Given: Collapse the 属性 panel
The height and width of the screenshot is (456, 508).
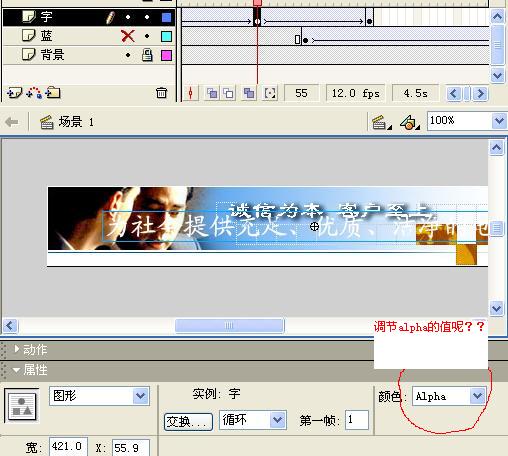Looking at the screenshot, I should pyautogui.click(x=16, y=370).
